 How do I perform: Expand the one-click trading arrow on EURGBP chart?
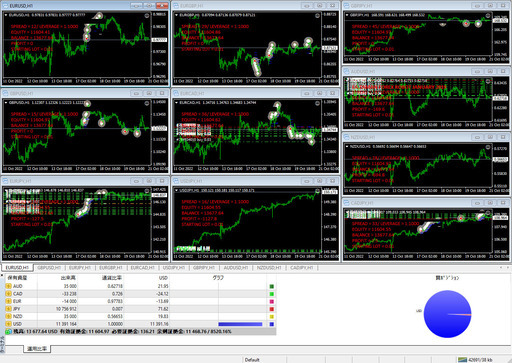pyautogui.click(x=177, y=15)
